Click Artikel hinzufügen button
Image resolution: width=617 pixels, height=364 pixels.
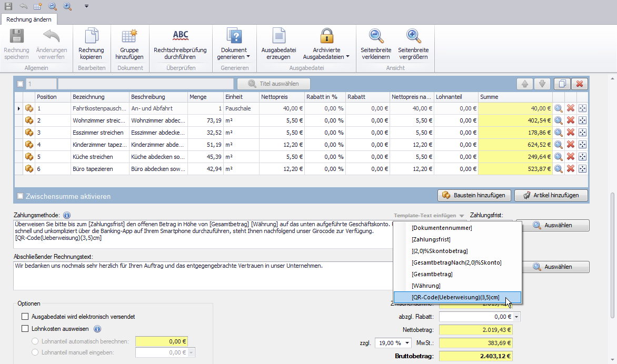[551, 195]
